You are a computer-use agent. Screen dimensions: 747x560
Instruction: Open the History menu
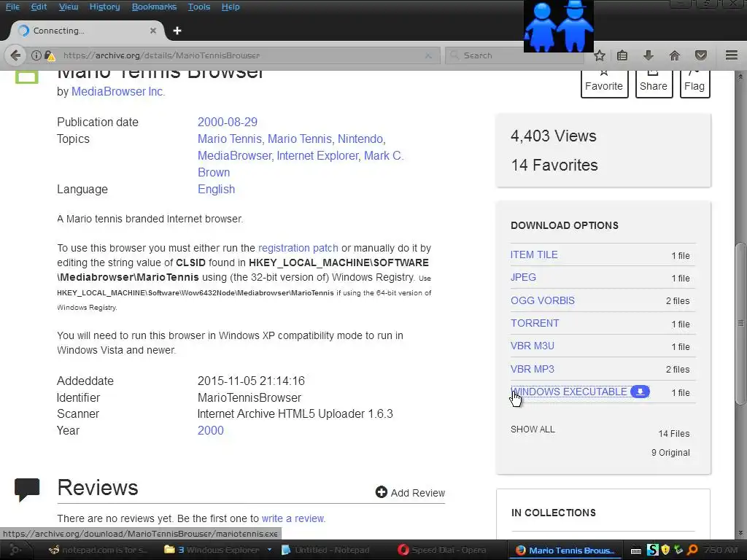click(x=104, y=7)
